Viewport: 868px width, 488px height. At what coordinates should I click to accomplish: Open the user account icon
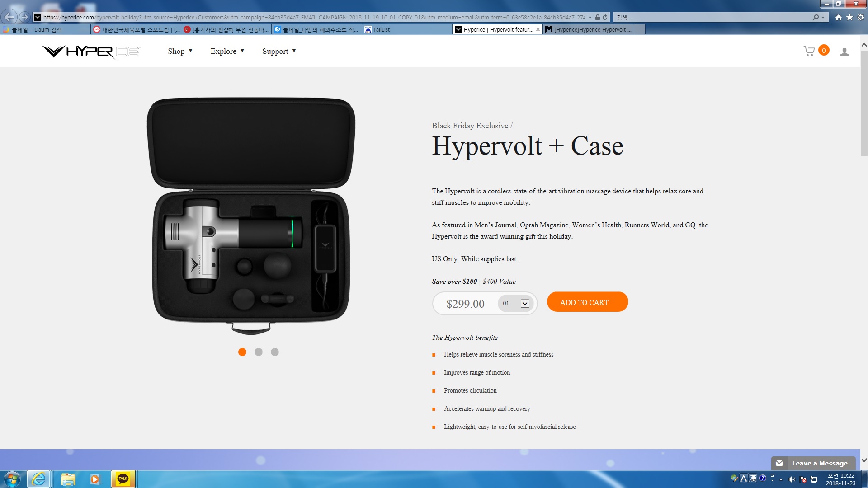844,52
